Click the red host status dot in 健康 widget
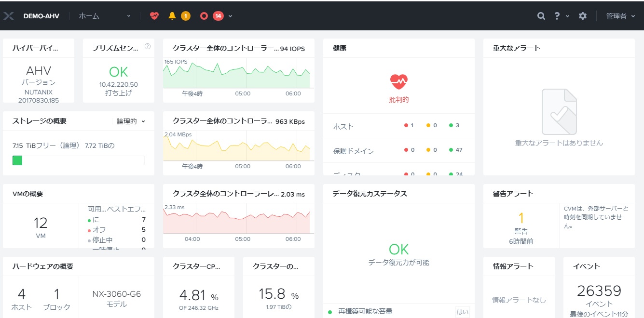Image resolution: width=644 pixels, height=318 pixels. tap(406, 125)
